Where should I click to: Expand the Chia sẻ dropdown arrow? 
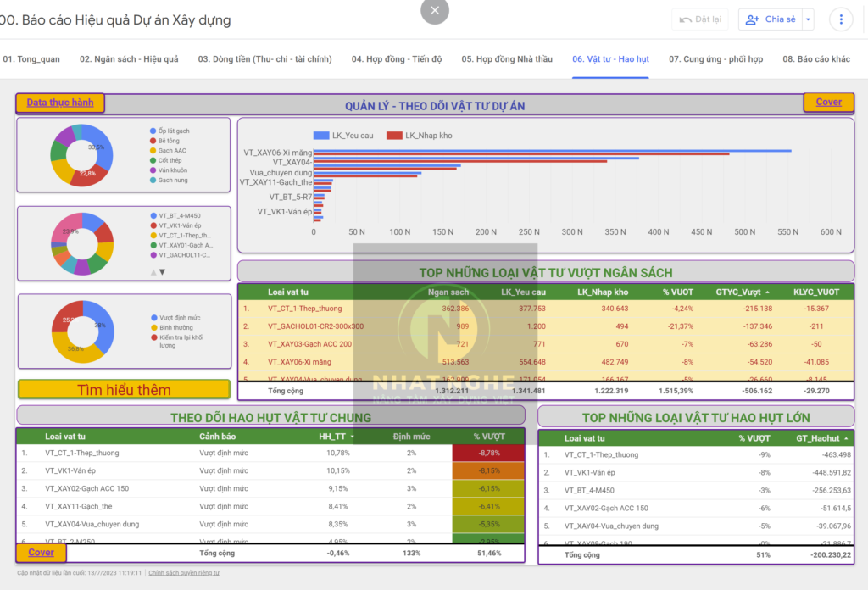808,19
